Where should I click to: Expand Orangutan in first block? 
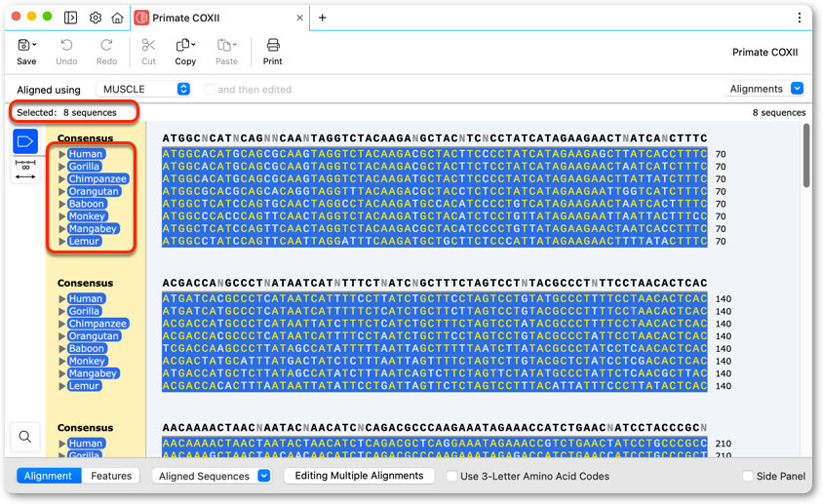62,192
